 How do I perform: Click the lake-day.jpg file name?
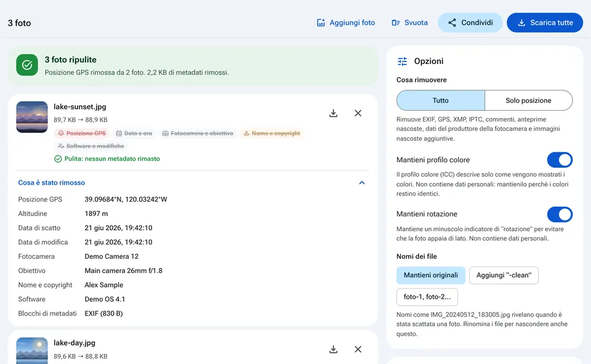(74, 343)
